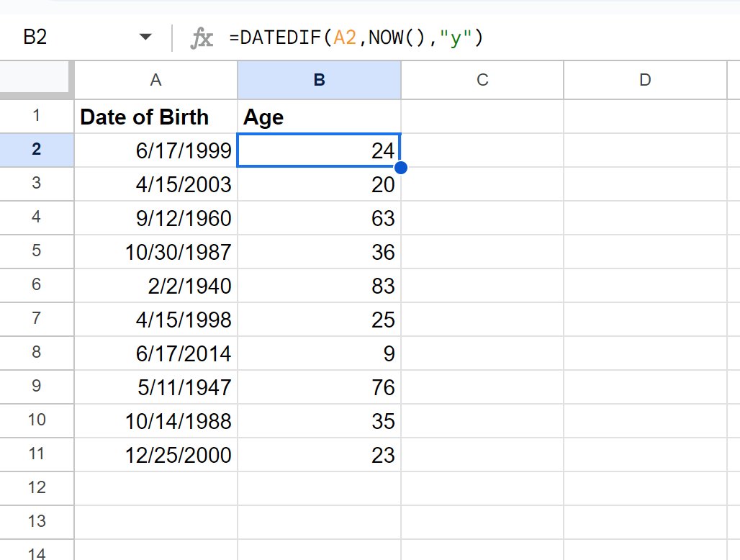
Task: Select row 2 header
Action: 36,150
